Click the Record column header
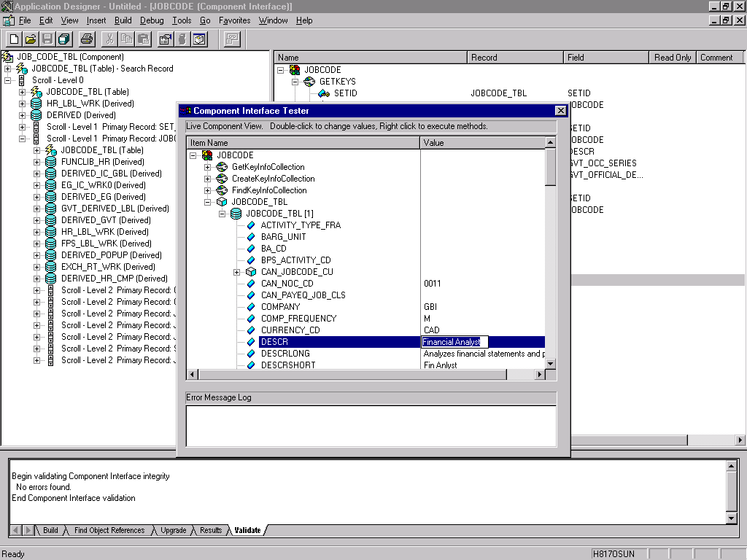The image size is (747, 560). 515,58
